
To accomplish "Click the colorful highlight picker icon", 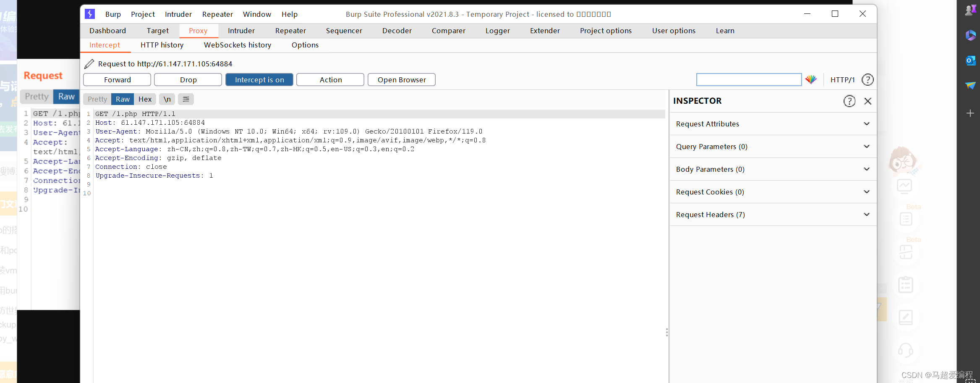I will click(811, 79).
